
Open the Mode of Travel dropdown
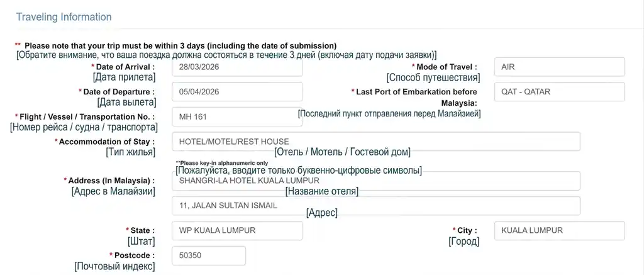(x=559, y=67)
